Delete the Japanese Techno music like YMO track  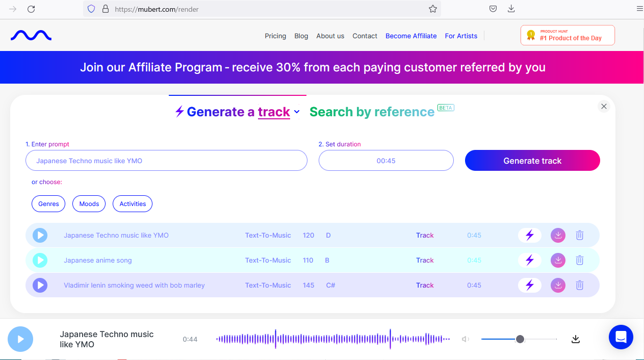pyautogui.click(x=580, y=235)
